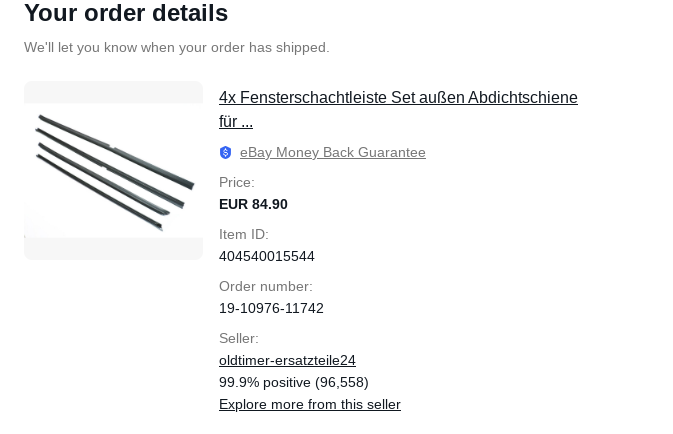Screen dimensions: 673x434
Task: Click the 99.9% positive feedback rating
Action: click(294, 382)
